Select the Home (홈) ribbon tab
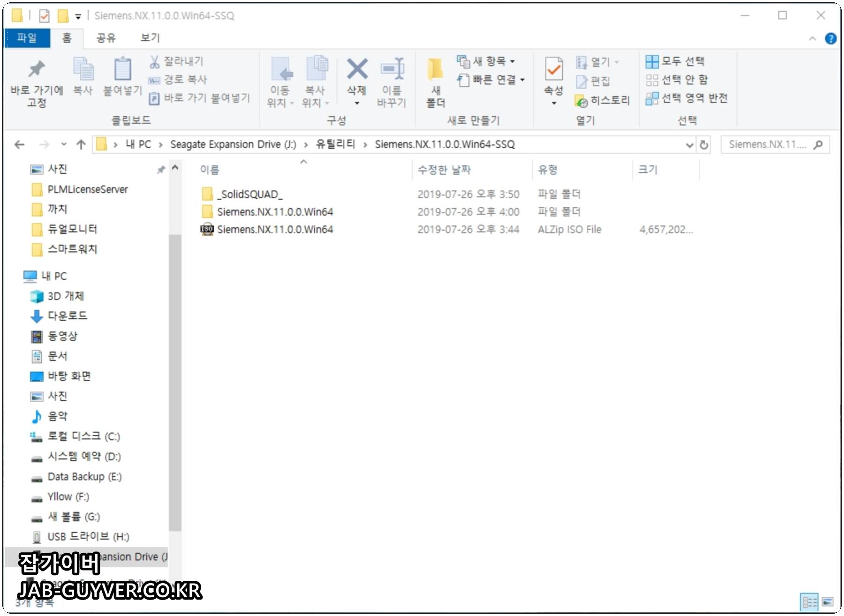Viewport: 844px width, 616px height. 67,38
